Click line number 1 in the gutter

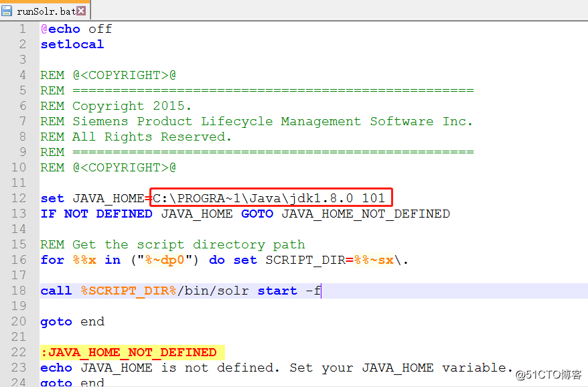point(23,29)
